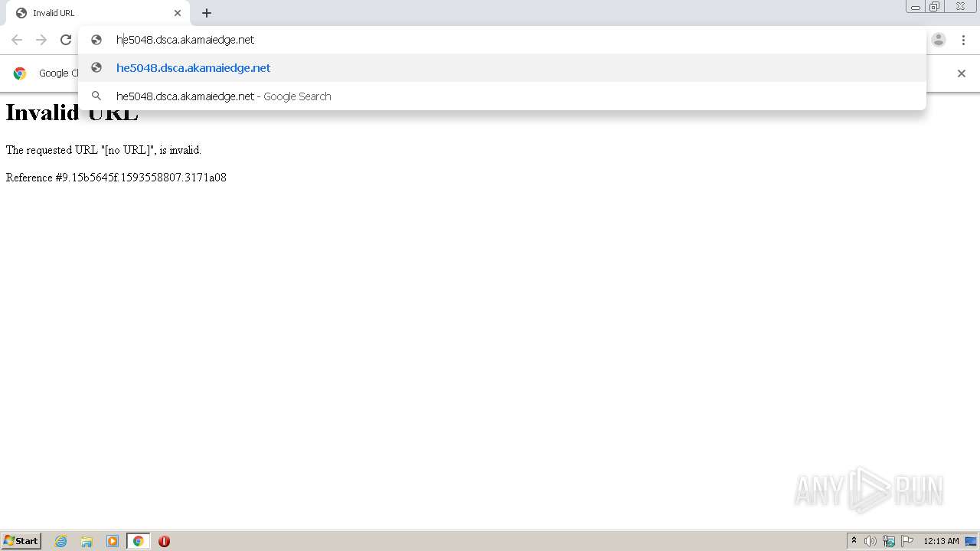Choose the he5048.dsca.akamaiedge.net URL suggestion
The height and width of the screenshot is (551, 980).
[x=501, y=68]
